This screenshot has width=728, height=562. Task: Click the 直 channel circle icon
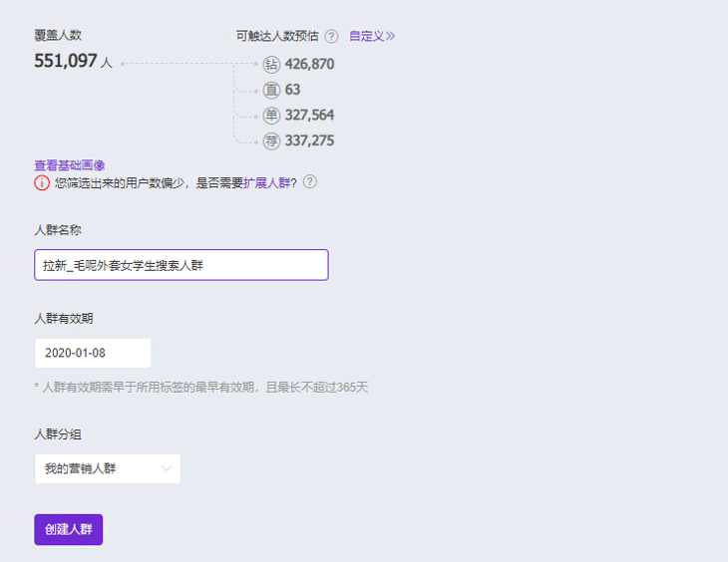coord(271,90)
